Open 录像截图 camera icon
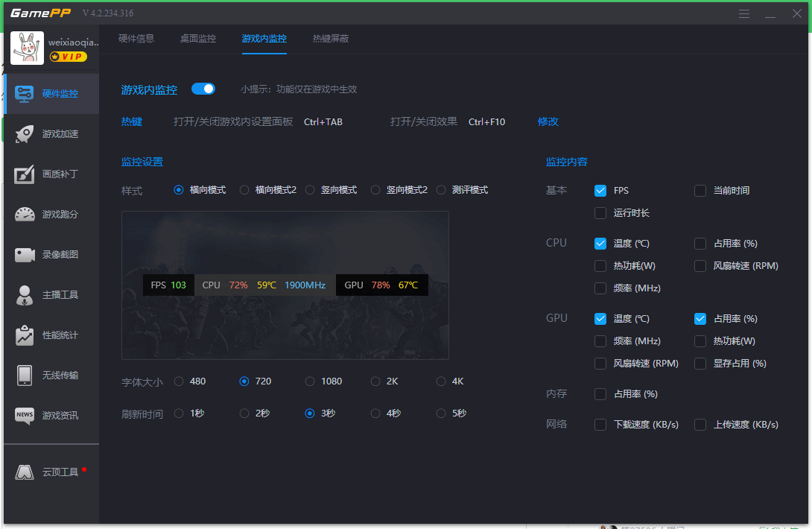The height and width of the screenshot is (529, 812). [x=25, y=255]
